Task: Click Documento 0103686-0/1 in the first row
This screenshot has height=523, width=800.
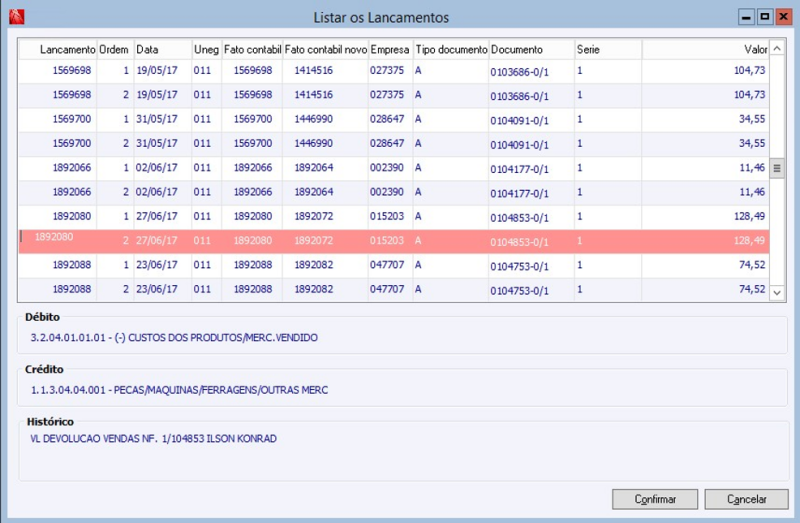Action: (519, 72)
